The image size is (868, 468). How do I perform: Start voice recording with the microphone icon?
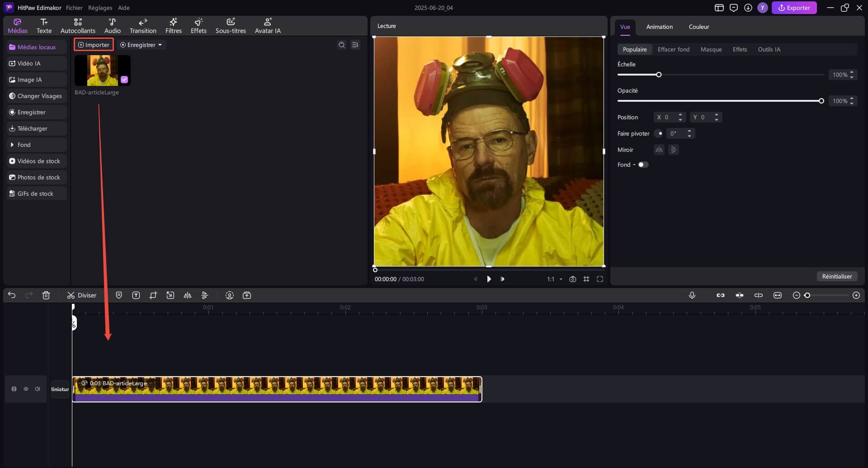pos(692,295)
